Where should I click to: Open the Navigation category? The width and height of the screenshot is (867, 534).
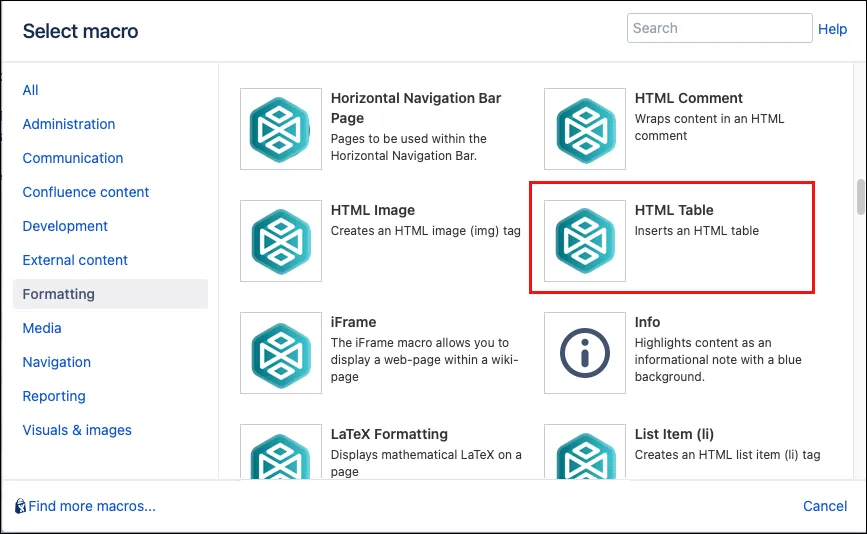coord(56,362)
